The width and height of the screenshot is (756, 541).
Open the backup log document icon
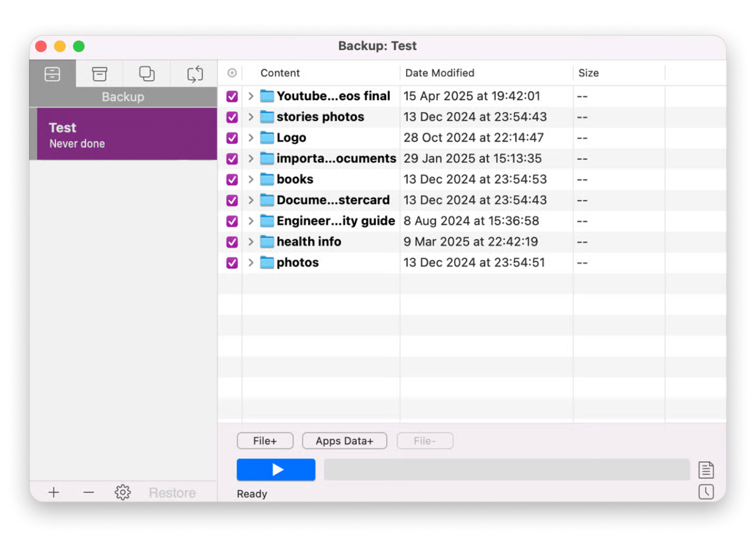(706, 469)
